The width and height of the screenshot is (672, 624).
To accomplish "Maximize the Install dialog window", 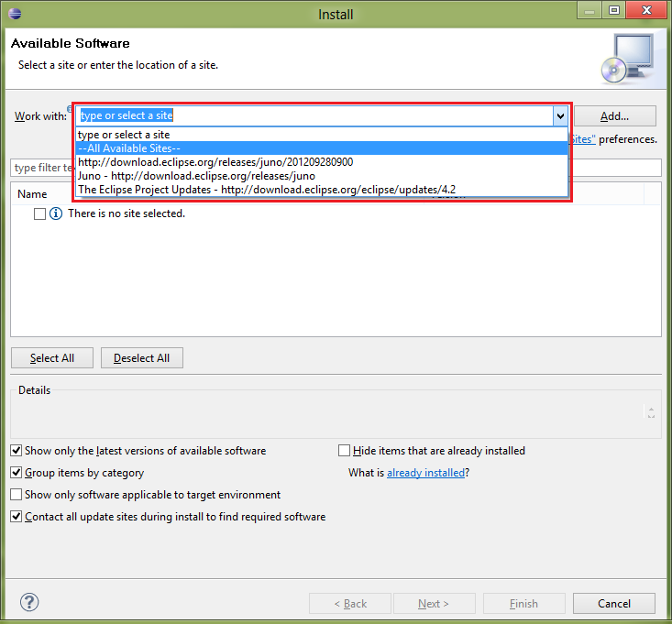I will [613, 9].
